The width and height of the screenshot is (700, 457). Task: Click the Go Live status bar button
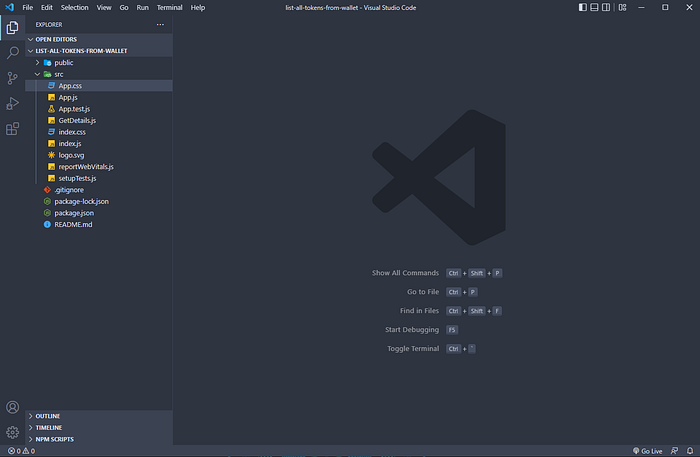pos(647,451)
